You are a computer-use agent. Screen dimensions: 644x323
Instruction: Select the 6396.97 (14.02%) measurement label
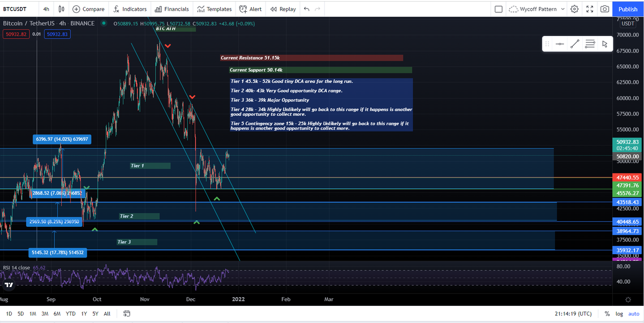(x=62, y=139)
